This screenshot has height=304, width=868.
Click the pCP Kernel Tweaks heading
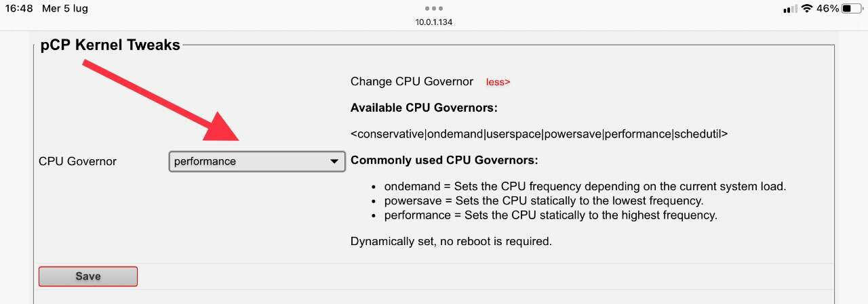110,45
